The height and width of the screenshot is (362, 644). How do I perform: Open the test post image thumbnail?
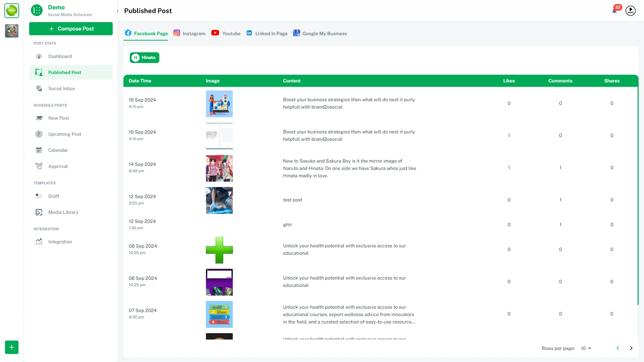[219, 200]
